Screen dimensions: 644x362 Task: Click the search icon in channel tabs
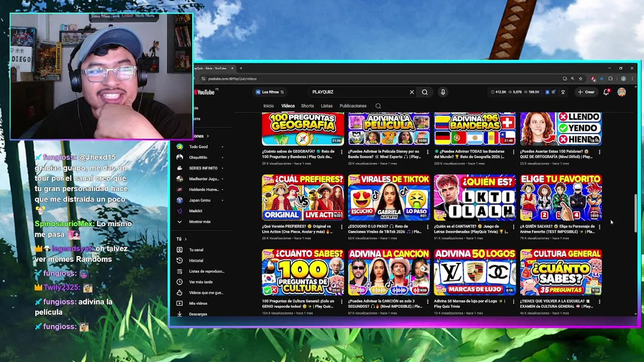378,106
